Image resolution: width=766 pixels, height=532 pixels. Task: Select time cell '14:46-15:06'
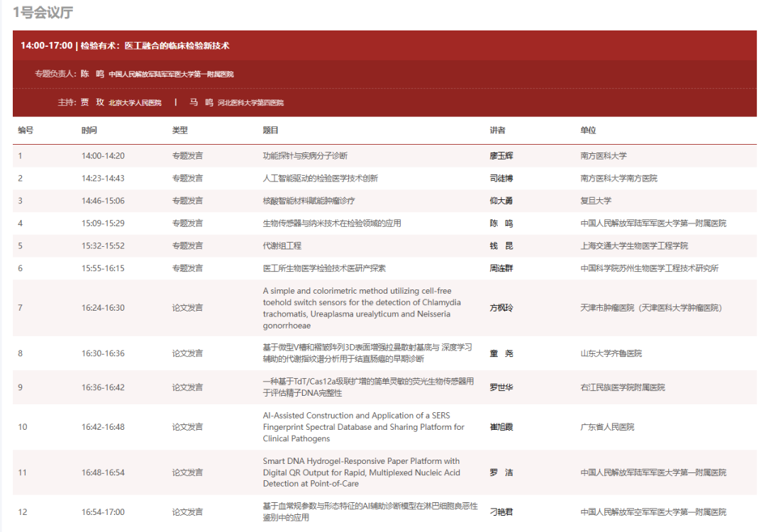click(x=103, y=201)
